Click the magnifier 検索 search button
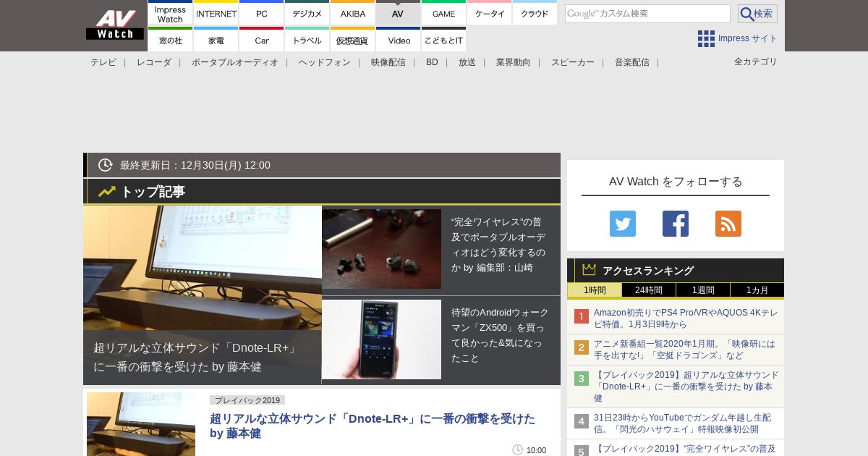 click(757, 14)
